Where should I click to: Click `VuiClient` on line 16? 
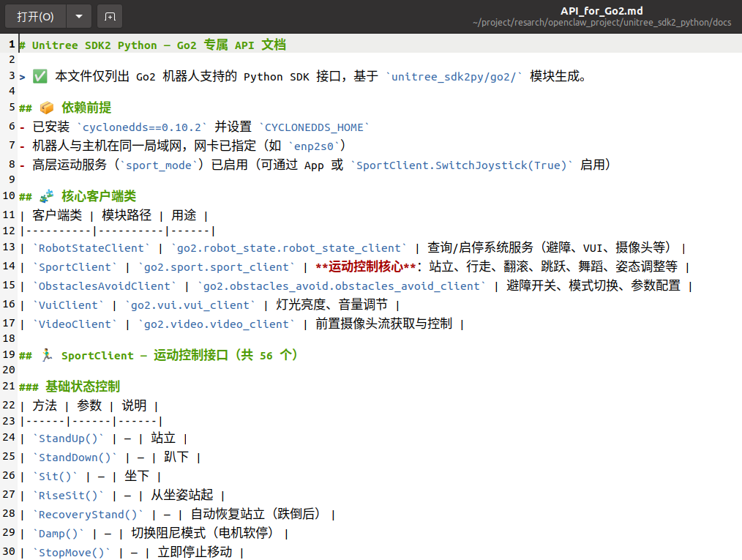pos(67,305)
